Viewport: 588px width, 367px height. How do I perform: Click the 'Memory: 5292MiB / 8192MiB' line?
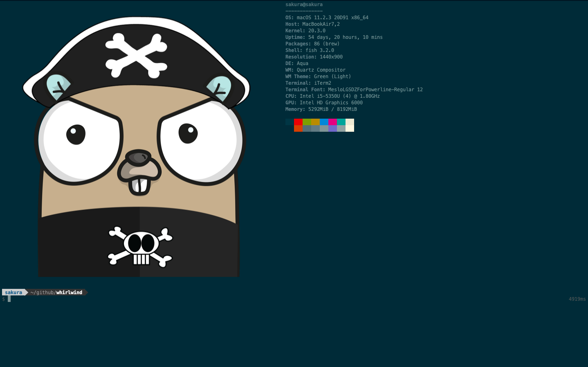(x=321, y=109)
